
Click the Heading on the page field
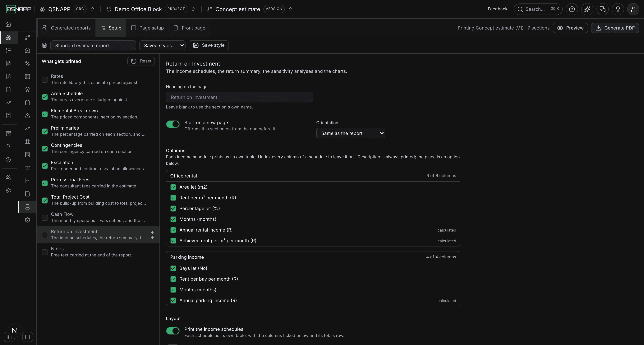click(x=240, y=97)
